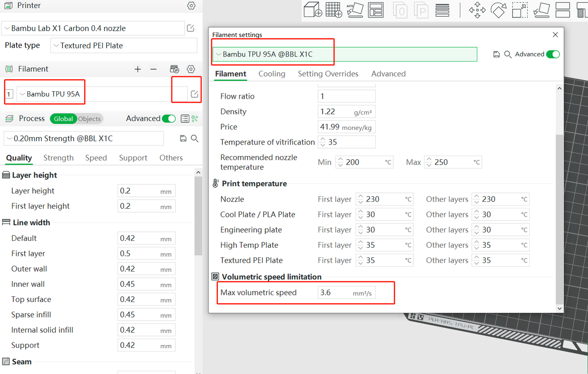Open printer settings gear icon
The width and height of the screenshot is (588, 374).
191,6
